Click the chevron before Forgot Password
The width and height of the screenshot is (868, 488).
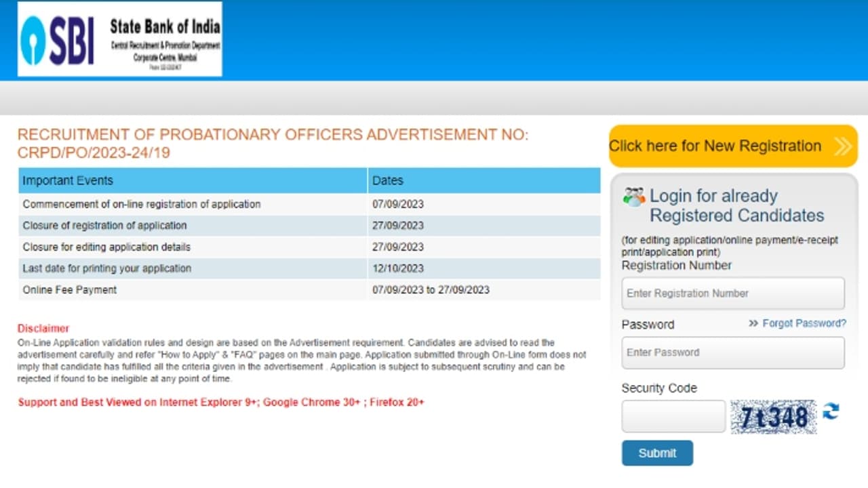[752, 323]
